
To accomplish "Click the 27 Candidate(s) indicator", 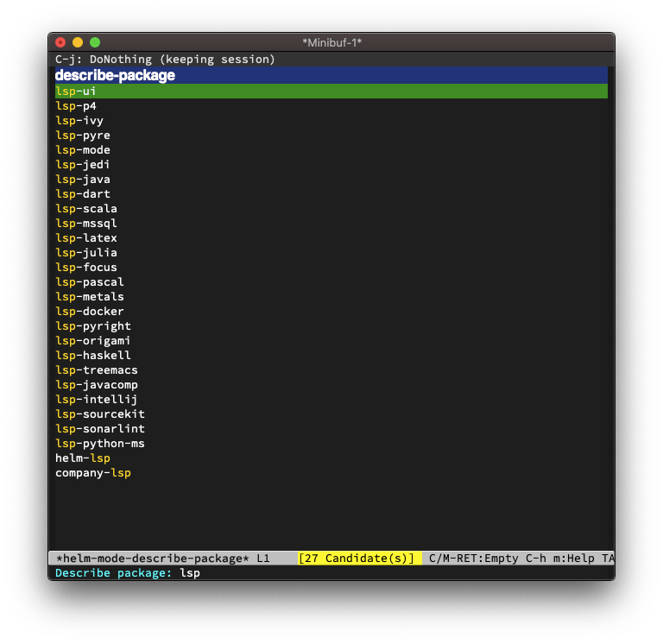I will pyautogui.click(x=359, y=559).
